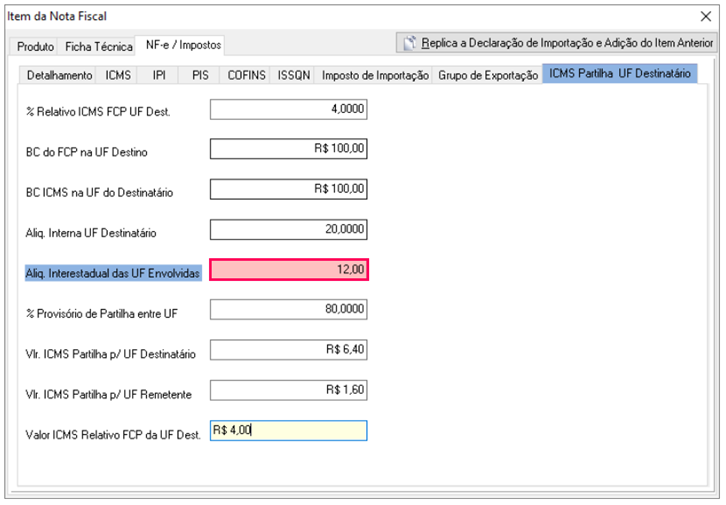726x505 pixels.
Task: Switch to the ISSQN tab
Action: pos(294,75)
